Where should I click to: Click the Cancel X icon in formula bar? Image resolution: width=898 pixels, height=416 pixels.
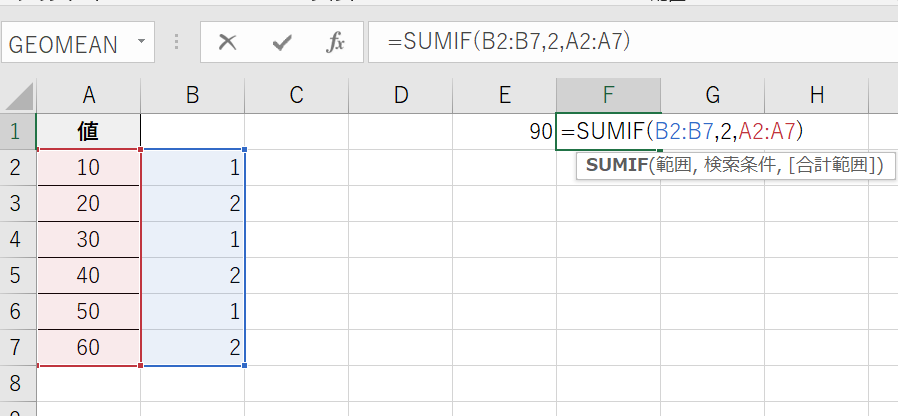(x=228, y=43)
